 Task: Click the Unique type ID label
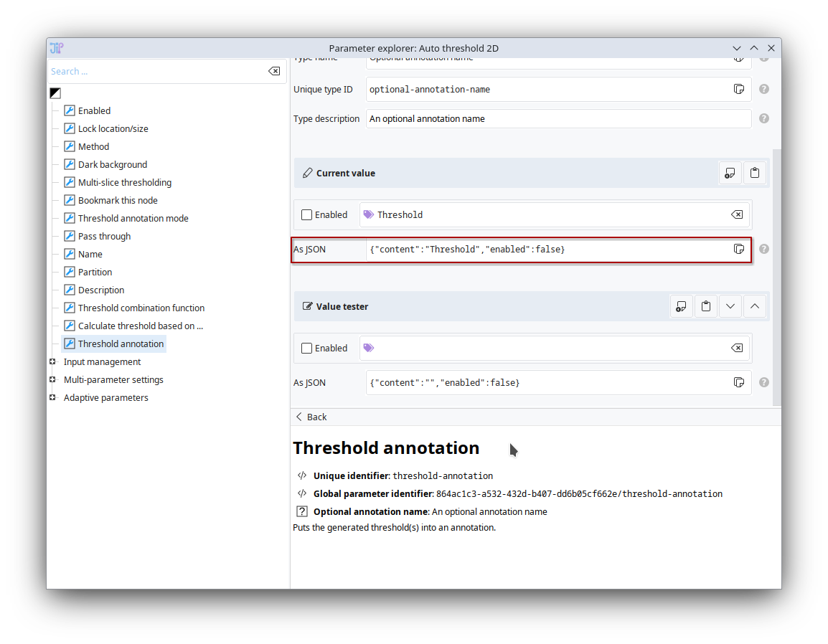pos(323,90)
